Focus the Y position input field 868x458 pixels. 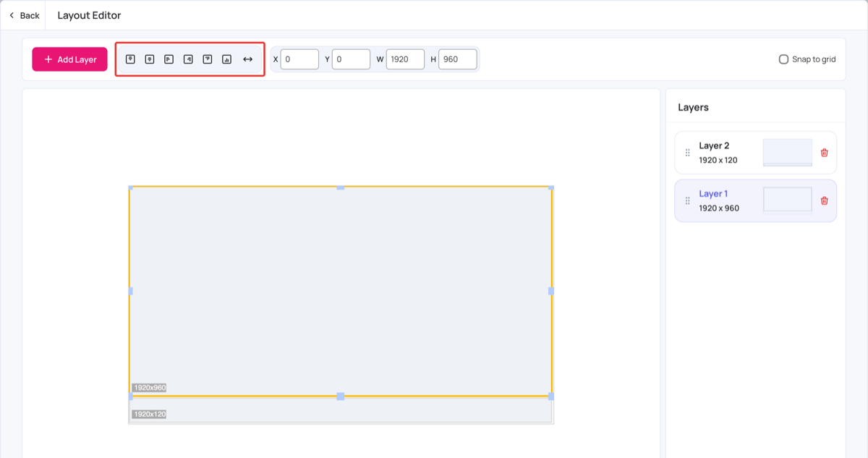coord(351,59)
